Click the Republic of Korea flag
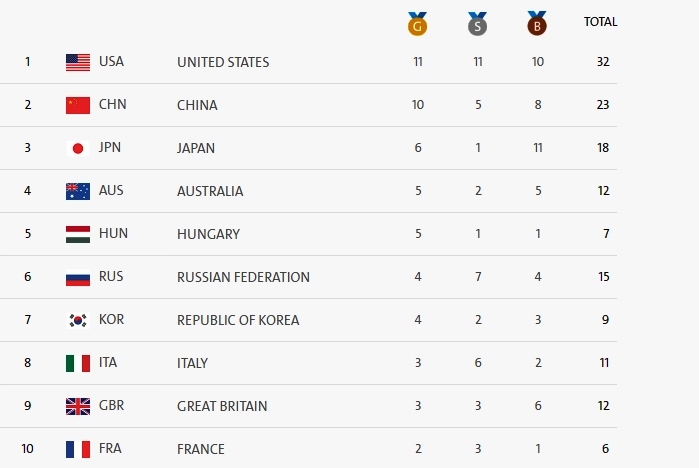This screenshot has width=699, height=468. pyautogui.click(x=78, y=320)
